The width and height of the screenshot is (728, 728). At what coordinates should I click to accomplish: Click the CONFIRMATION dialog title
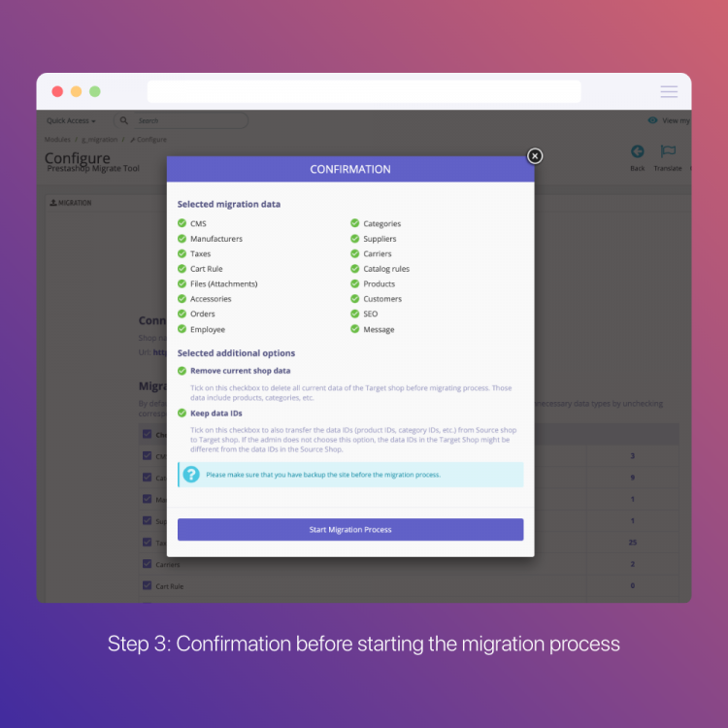coord(350,170)
